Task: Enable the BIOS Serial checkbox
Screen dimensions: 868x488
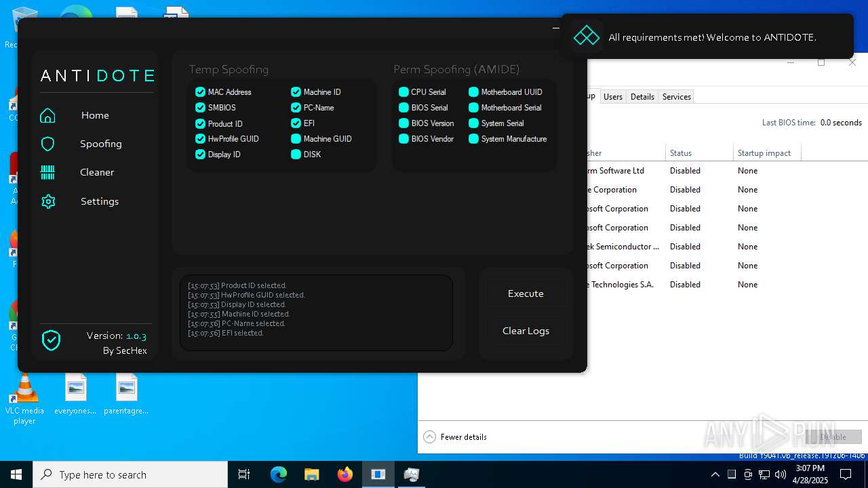Action: 403,107
